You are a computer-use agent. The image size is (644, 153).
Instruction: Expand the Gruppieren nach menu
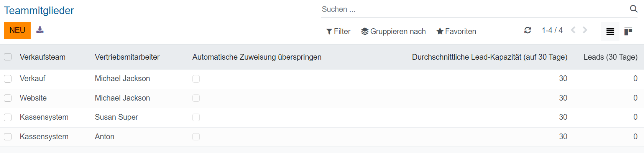pos(393,31)
